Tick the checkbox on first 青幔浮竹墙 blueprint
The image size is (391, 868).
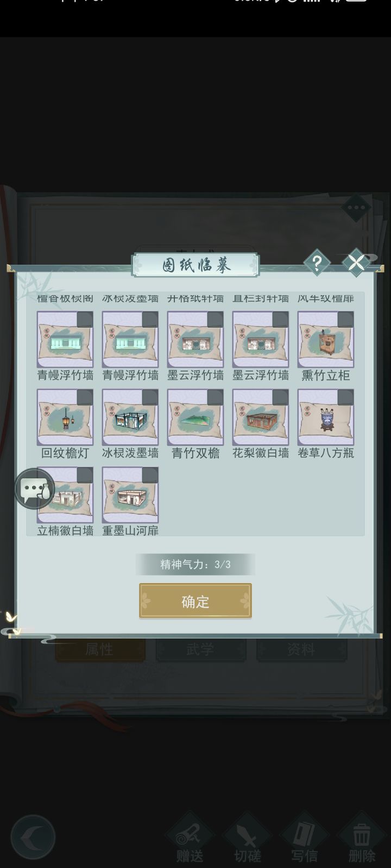(x=85, y=320)
